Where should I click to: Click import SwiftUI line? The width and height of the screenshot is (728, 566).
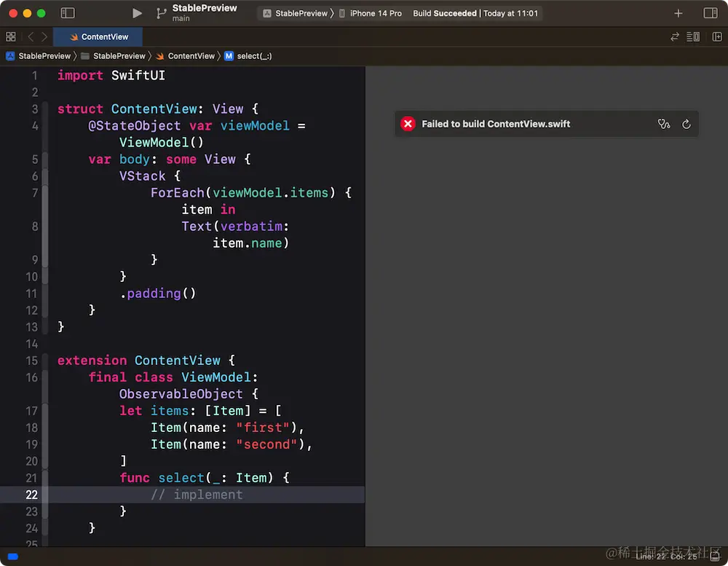tap(111, 75)
